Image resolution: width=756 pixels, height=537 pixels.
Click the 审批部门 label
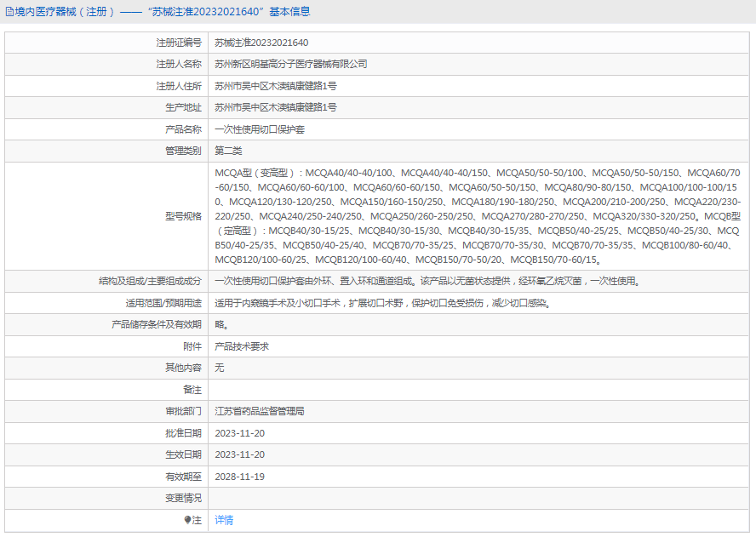click(183, 411)
